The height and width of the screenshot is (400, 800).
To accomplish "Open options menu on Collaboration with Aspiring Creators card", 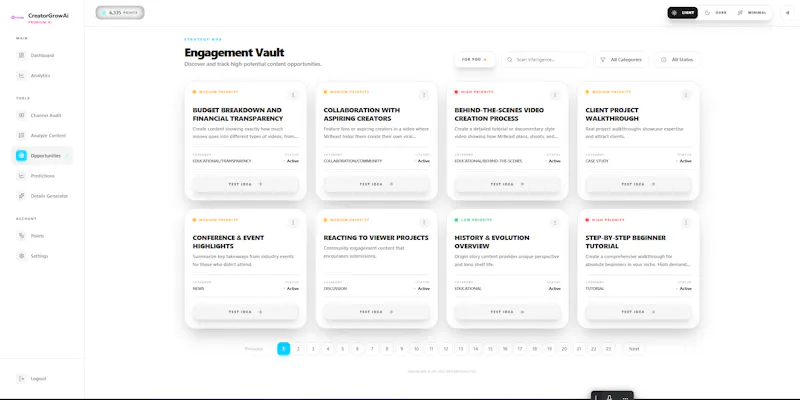I will pyautogui.click(x=423, y=95).
